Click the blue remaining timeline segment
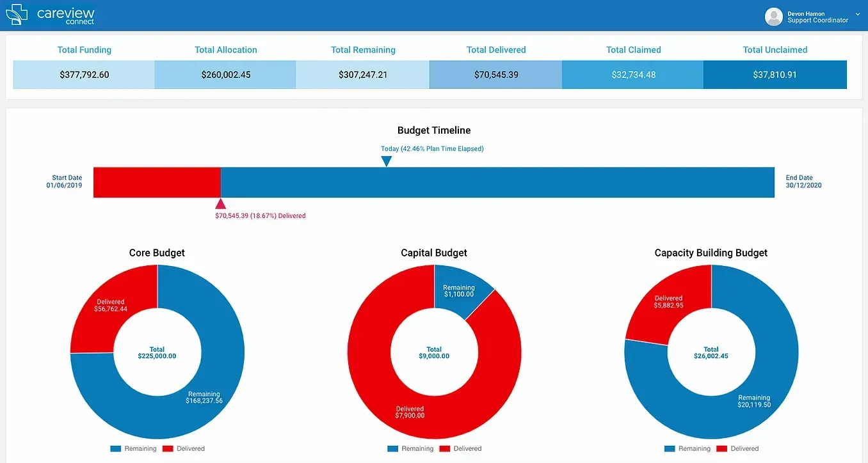Screen dimensions: 868x463 coord(497,182)
